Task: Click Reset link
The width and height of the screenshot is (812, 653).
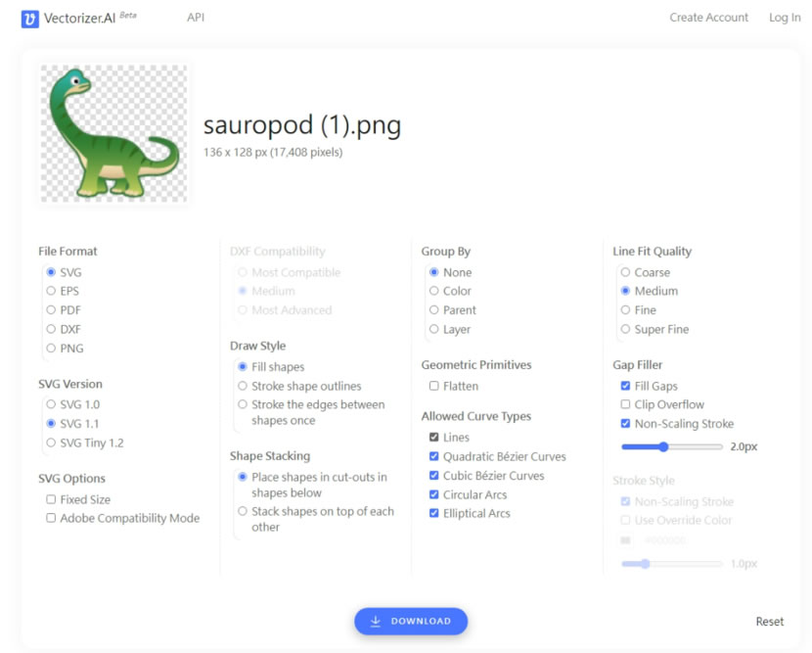Action: [770, 622]
